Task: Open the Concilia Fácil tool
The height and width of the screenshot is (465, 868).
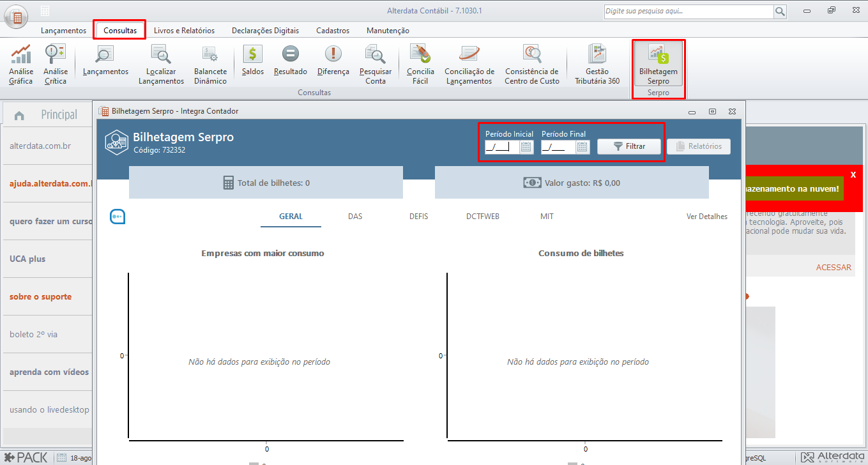Action: pyautogui.click(x=420, y=65)
